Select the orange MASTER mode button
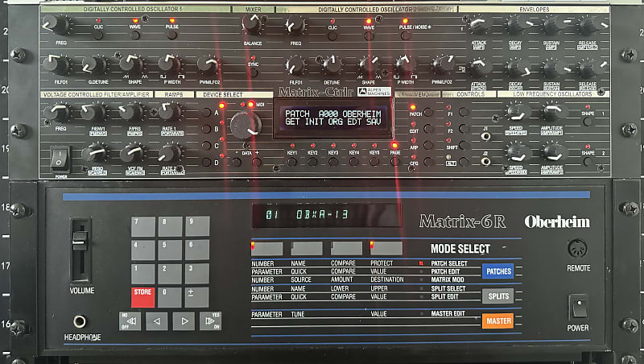The height and width of the screenshot is (364, 644). (x=498, y=321)
